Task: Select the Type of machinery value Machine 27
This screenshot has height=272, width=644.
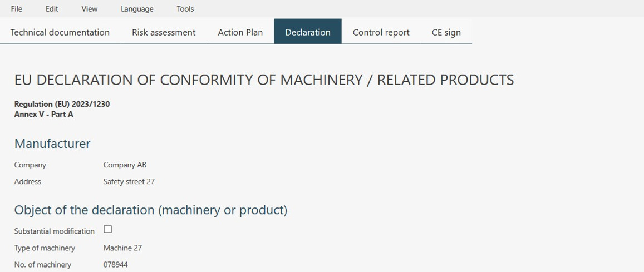Action: [122, 248]
